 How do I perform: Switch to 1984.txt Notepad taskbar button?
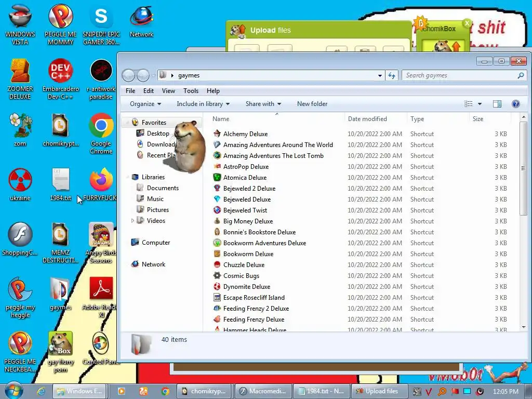pos(321,391)
